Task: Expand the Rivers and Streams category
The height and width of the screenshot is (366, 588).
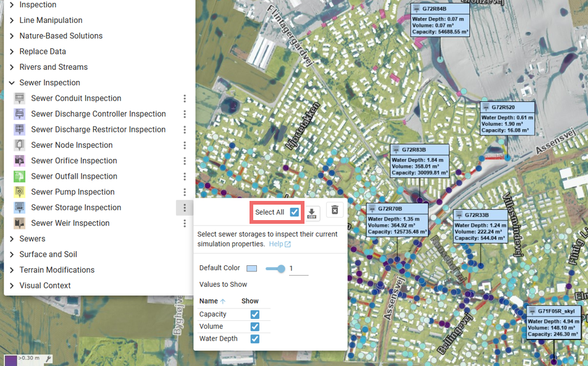Action: [12, 67]
